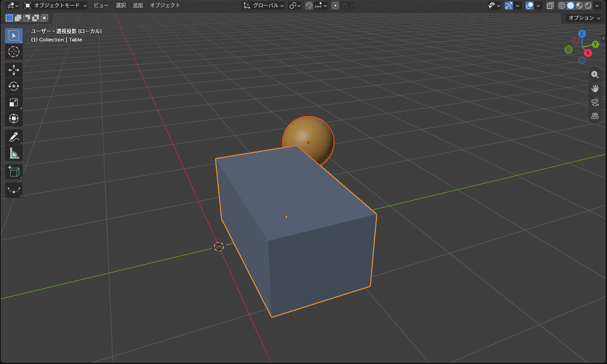The width and height of the screenshot is (607, 364).
Task: Switch to material preview shading
Action: [x=579, y=6]
